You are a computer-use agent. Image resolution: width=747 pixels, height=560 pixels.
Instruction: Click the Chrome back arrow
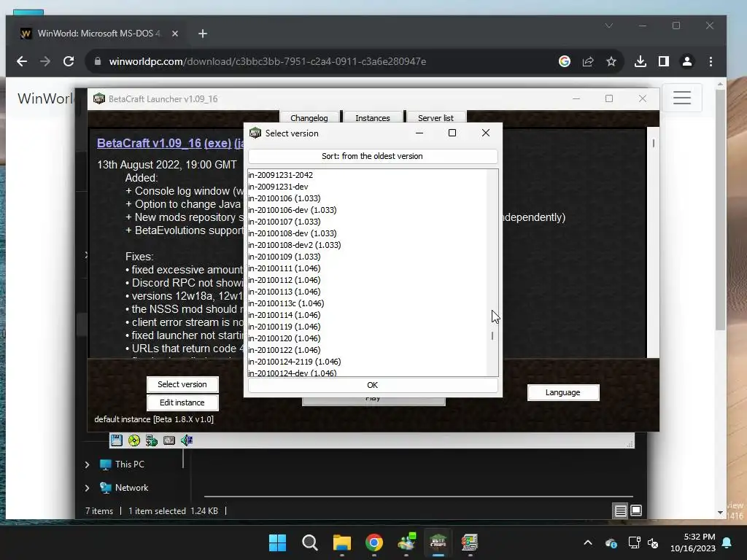coord(22,61)
